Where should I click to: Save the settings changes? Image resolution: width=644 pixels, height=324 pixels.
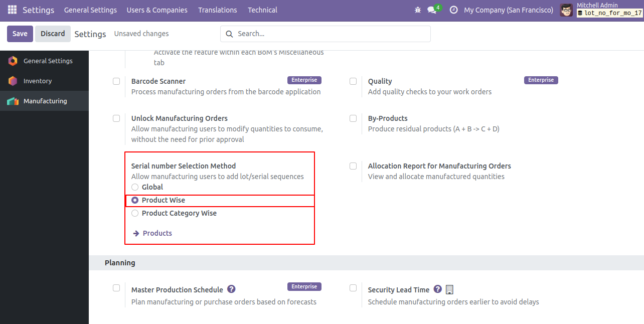20,34
